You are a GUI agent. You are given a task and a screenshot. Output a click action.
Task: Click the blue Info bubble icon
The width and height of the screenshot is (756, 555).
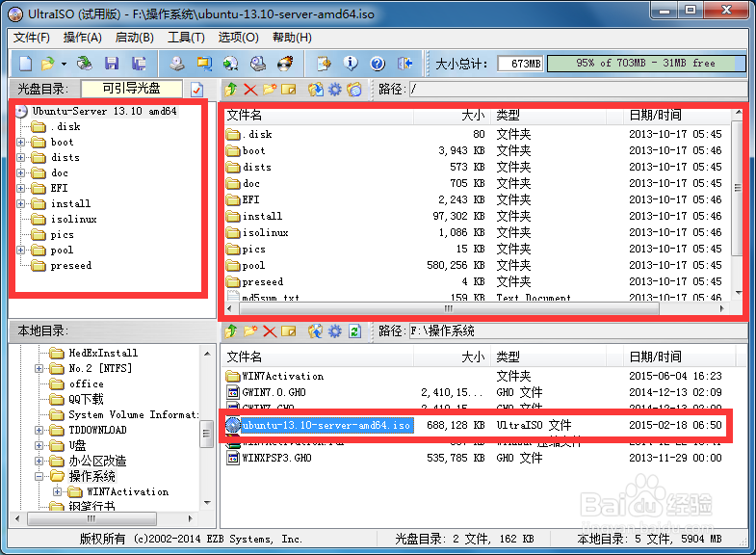(x=351, y=64)
